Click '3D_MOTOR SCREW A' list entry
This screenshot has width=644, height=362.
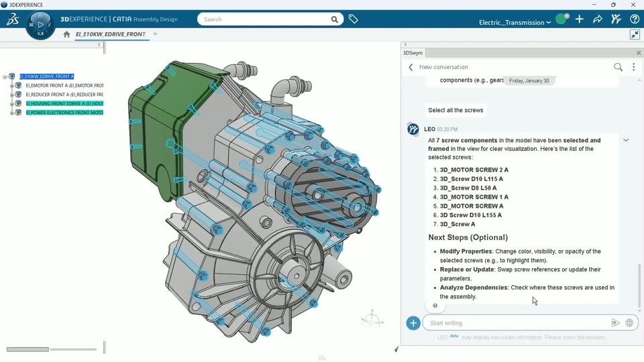coord(472,206)
